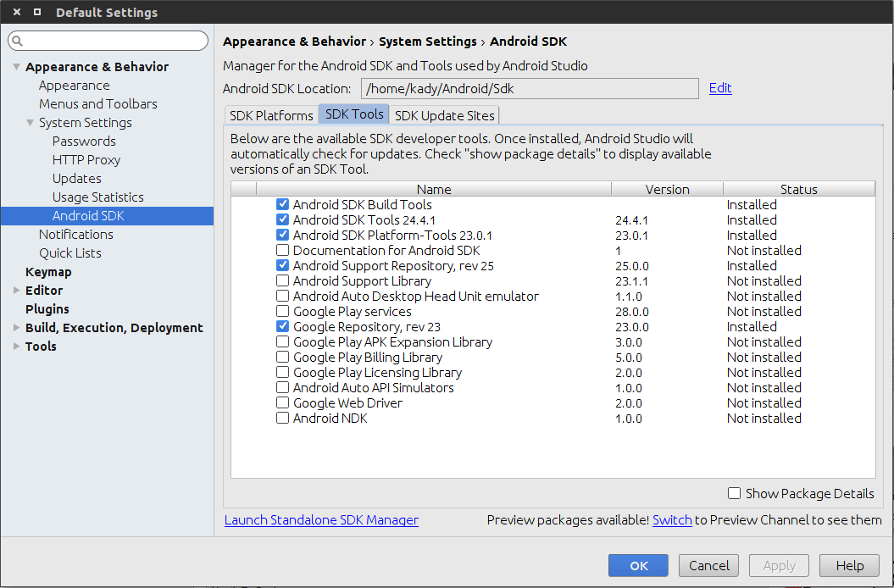This screenshot has width=894, height=588.
Task: Expand the Tools section arrow
Action: click(x=17, y=347)
